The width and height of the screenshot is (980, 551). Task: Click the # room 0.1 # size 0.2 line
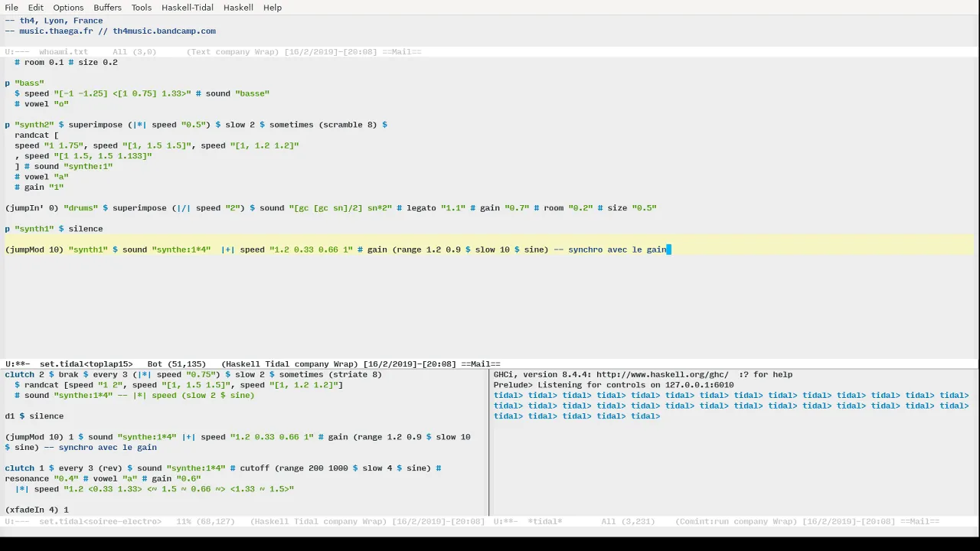click(x=66, y=63)
